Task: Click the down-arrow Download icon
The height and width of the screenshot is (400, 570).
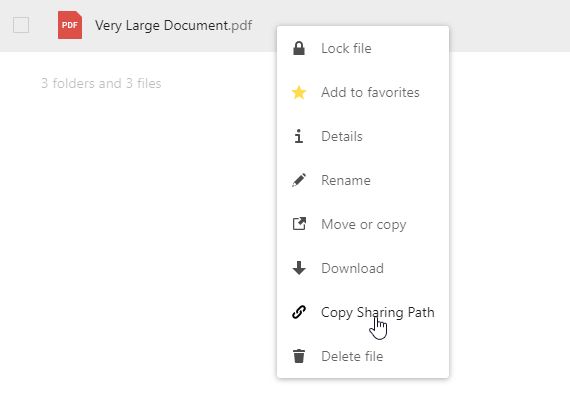Action: 299,268
